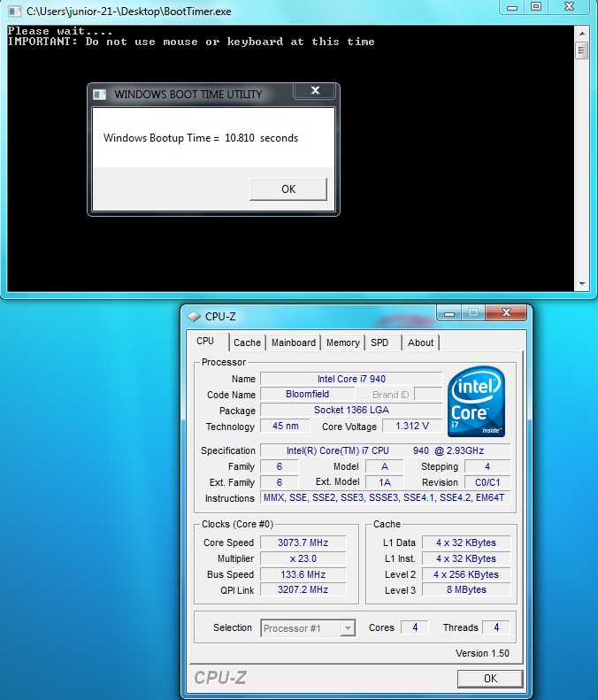Minimize the CPU-Z window

[449, 313]
